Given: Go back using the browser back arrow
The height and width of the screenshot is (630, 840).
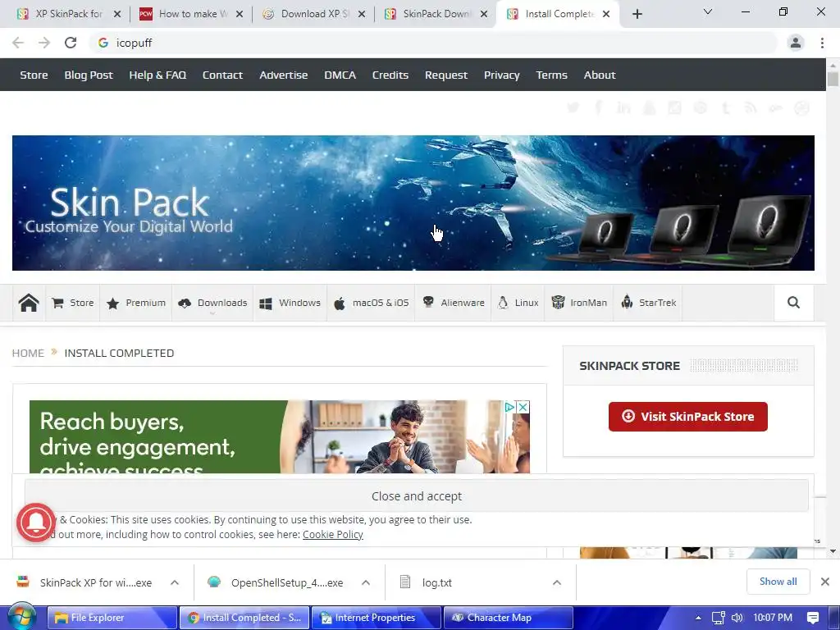Looking at the screenshot, I should [18, 43].
